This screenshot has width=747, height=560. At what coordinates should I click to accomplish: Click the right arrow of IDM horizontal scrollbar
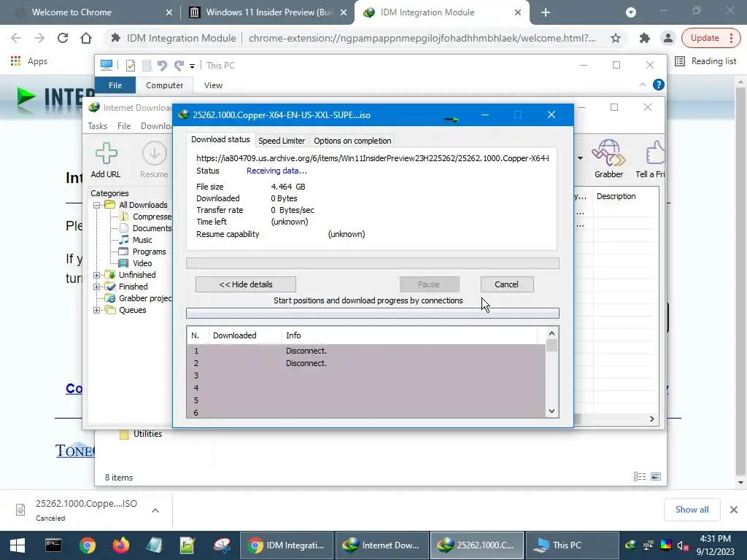click(x=651, y=419)
